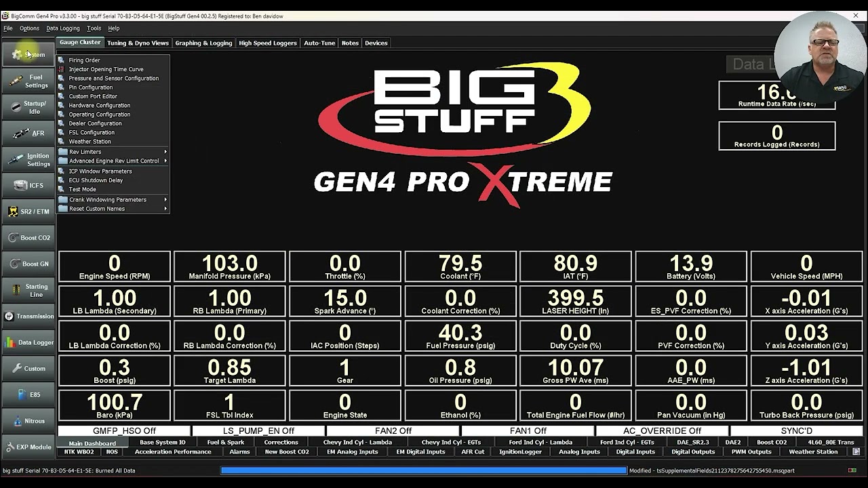Open the Starting Line sidebar button
Screen dimensions: 868x488
pos(28,290)
